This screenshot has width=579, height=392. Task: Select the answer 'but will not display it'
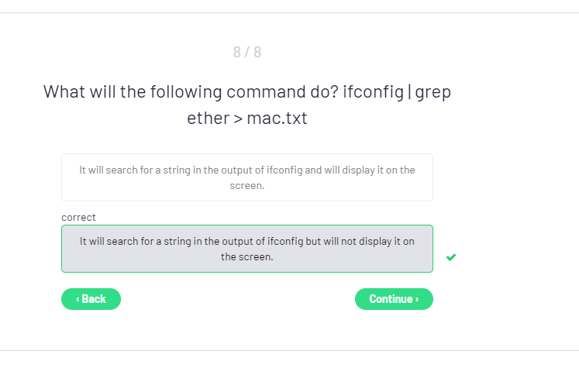click(x=247, y=249)
